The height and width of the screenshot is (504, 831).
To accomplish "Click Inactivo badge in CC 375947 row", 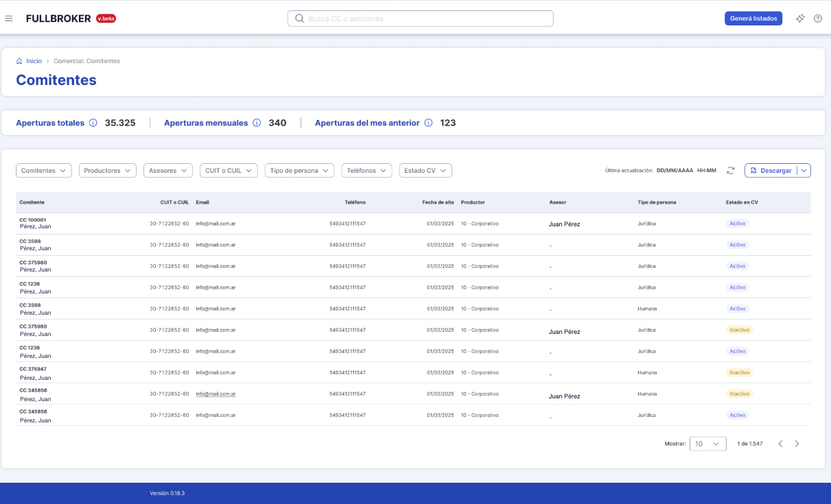I will click(x=740, y=372).
